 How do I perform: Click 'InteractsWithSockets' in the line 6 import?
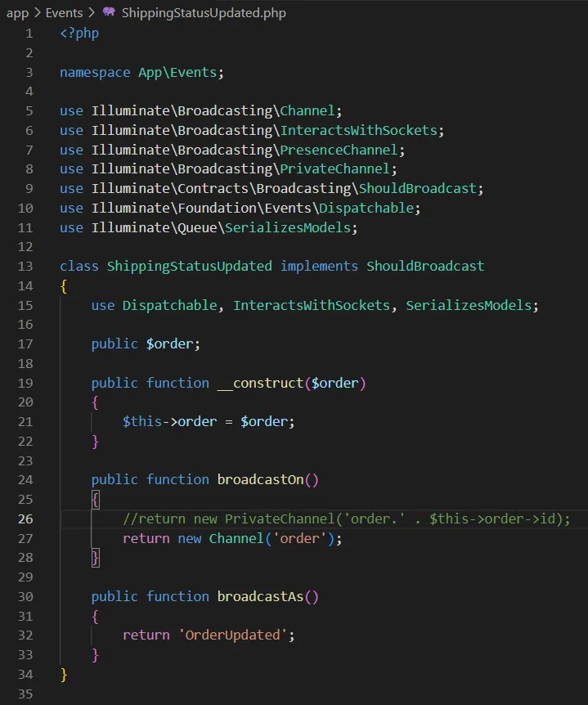point(359,130)
